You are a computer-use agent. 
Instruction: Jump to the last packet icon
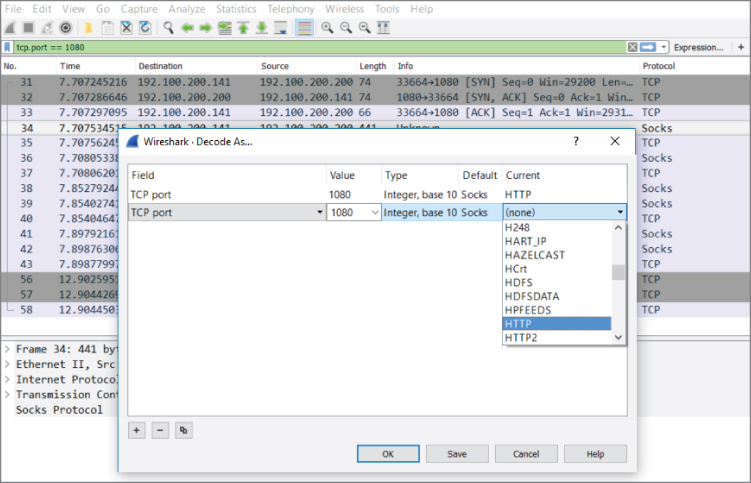tap(262, 28)
